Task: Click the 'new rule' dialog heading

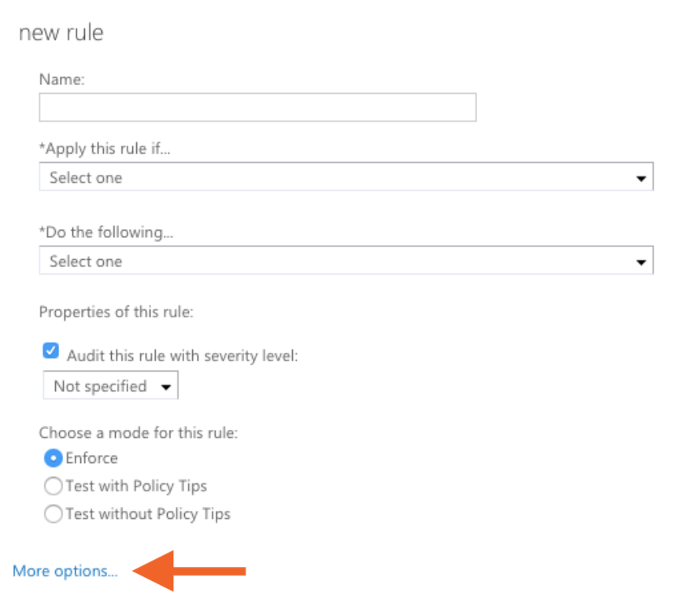Action: (61, 32)
